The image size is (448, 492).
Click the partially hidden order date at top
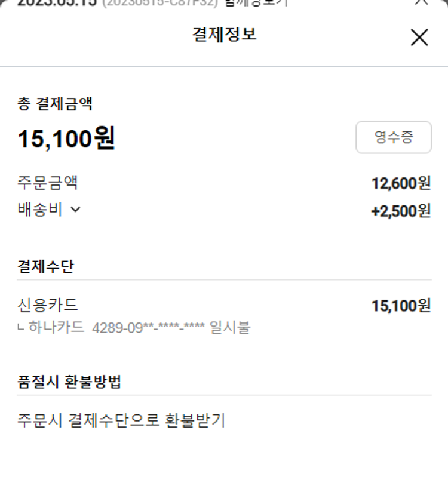[x=57, y=3]
